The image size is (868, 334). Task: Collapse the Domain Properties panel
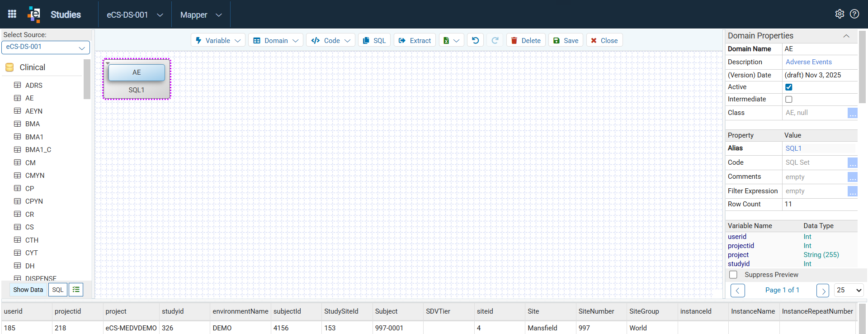coord(846,36)
